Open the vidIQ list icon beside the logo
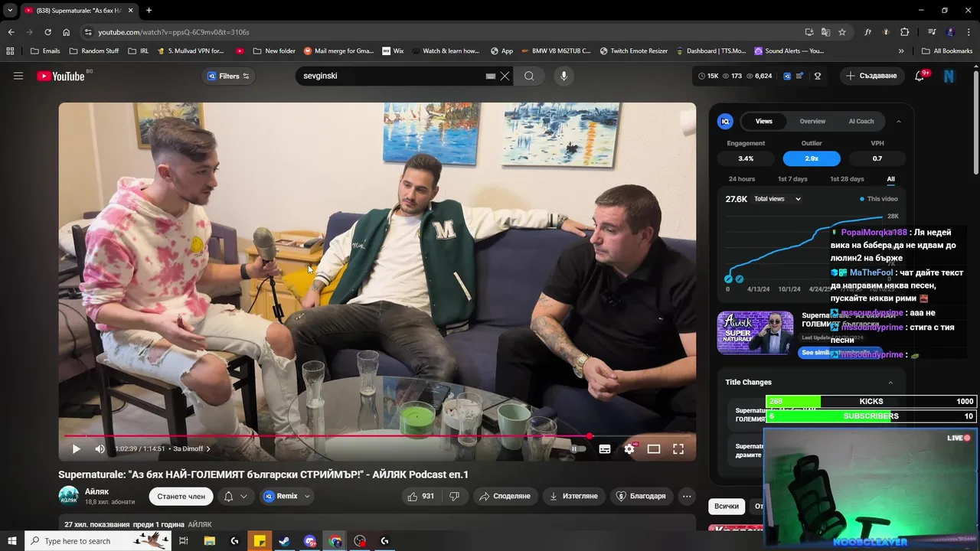The width and height of the screenshot is (980, 551). (800, 76)
